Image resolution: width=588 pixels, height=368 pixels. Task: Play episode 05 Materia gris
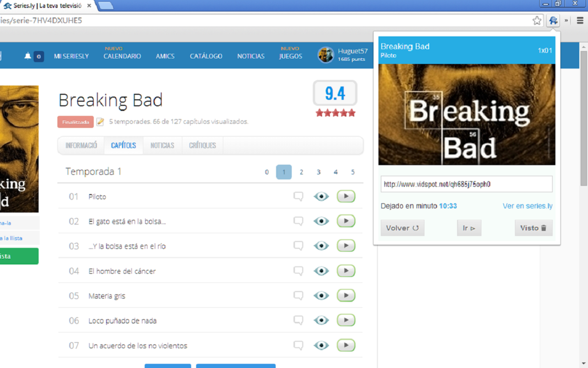click(x=346, y=296)
